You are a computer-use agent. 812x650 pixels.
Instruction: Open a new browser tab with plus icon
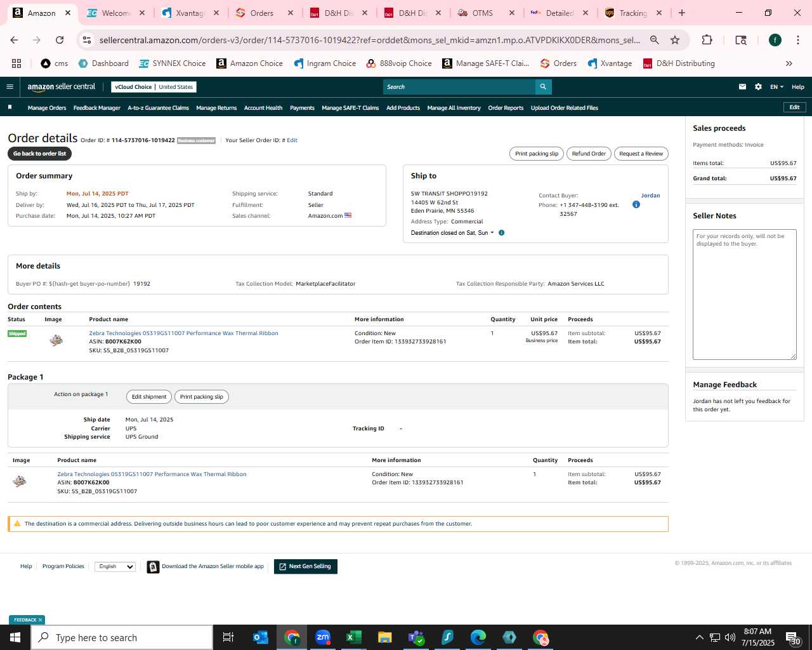[x=682, y=13]
